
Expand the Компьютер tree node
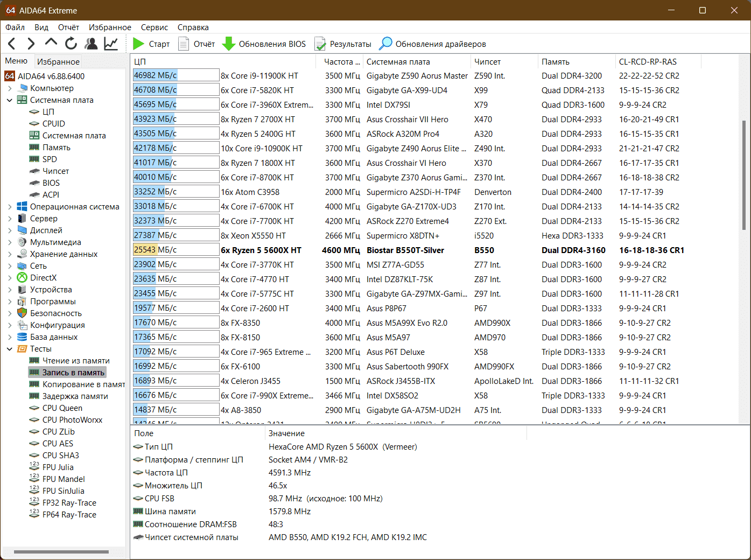pos(10,88)
